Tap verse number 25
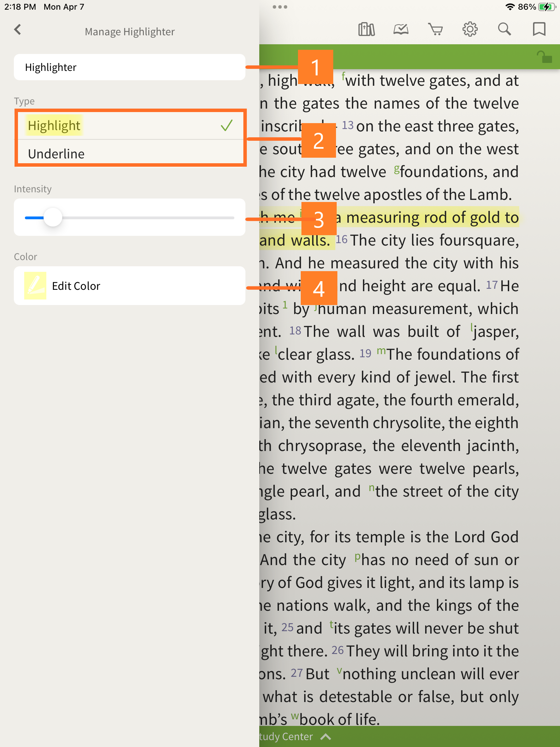 point(288,627)
